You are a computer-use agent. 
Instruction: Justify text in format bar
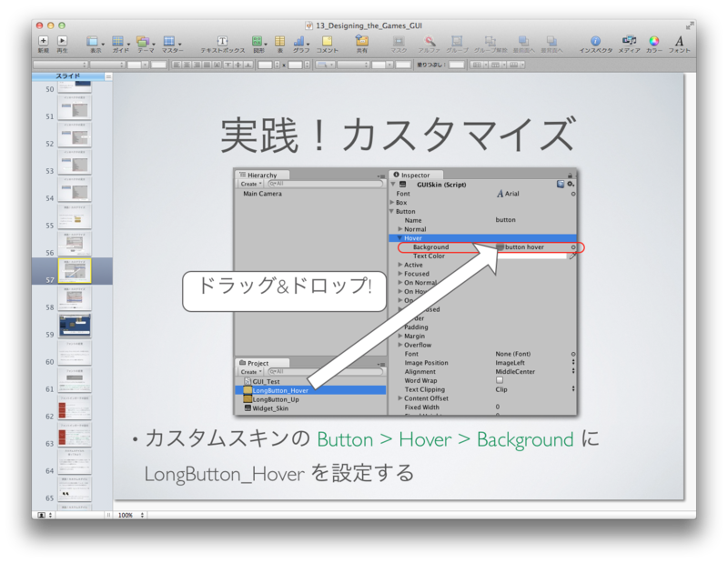click(207, 65)
